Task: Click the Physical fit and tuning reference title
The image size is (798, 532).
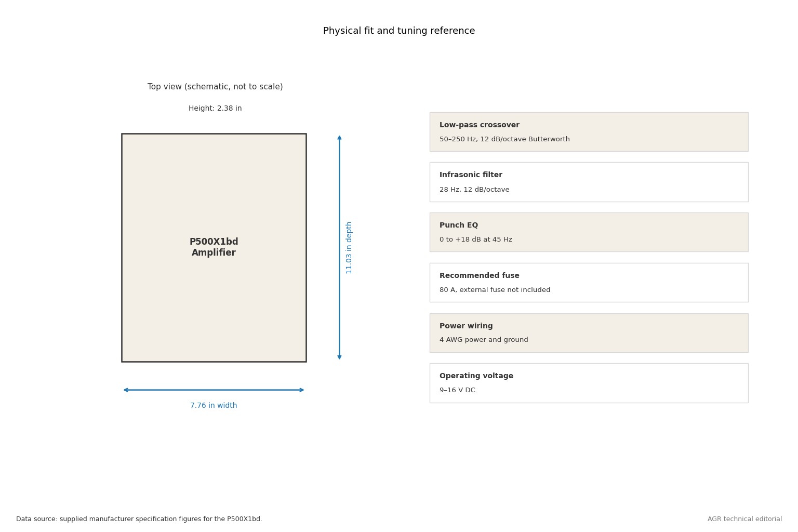Action: (399, 31)
